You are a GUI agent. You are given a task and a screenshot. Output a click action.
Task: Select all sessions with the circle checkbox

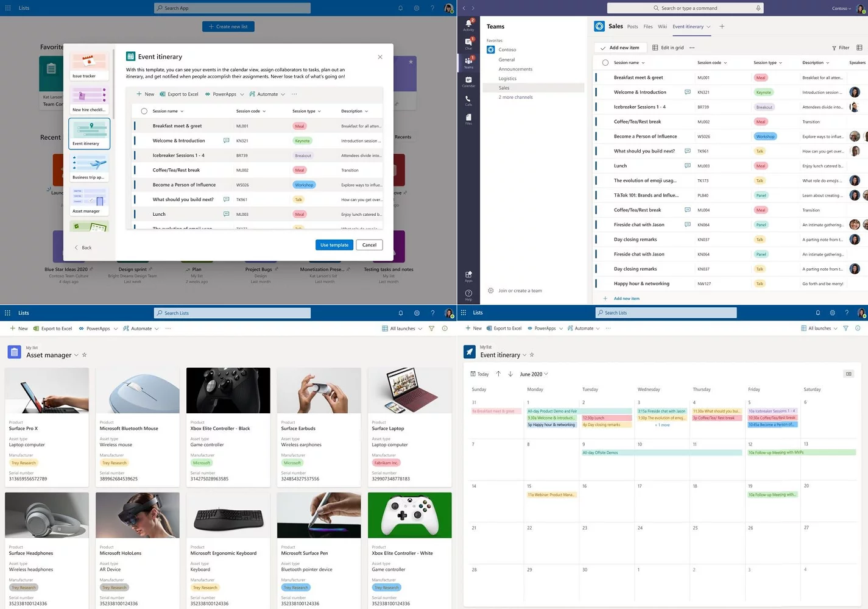[x=144, y=111]
